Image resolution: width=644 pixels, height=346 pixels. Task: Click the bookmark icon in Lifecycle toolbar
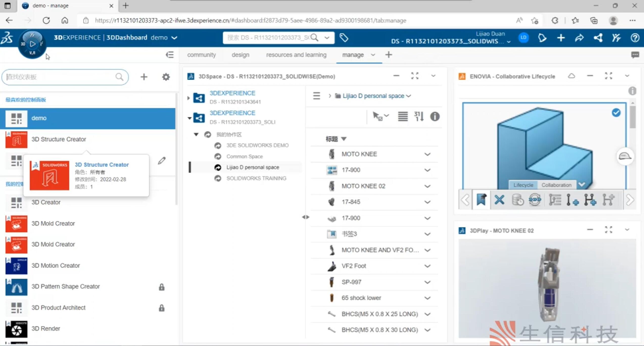[481, 200]
